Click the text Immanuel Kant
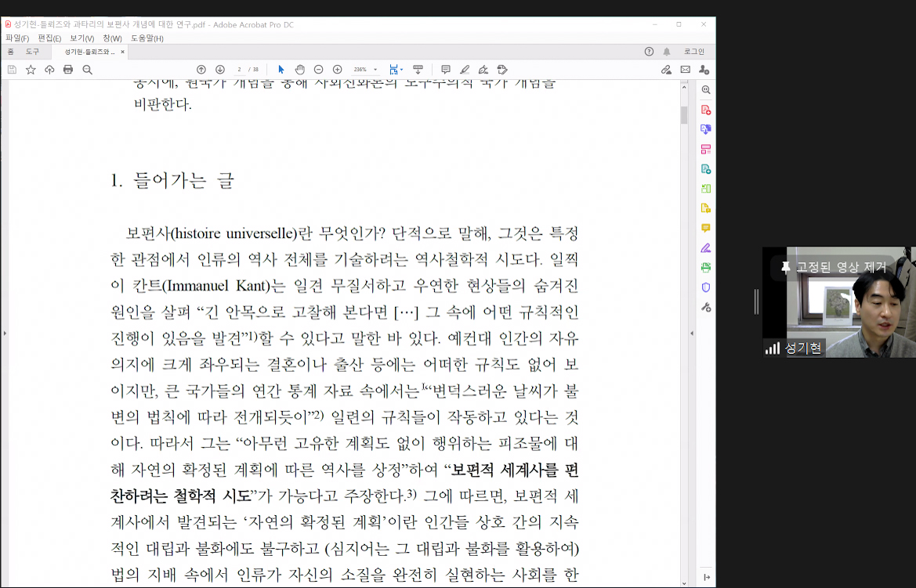The width and height of the screenshot is (916, 588). tap(217, 286)
